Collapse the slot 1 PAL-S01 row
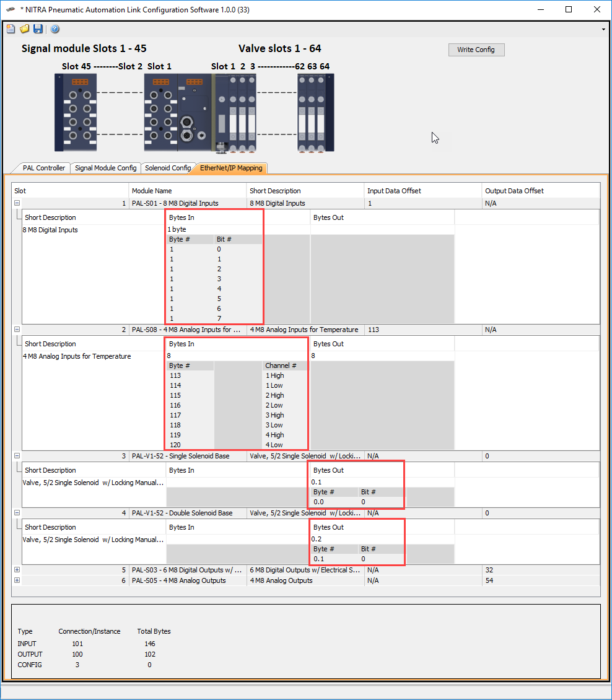612x700 pixels. click(x=17, y=203)
